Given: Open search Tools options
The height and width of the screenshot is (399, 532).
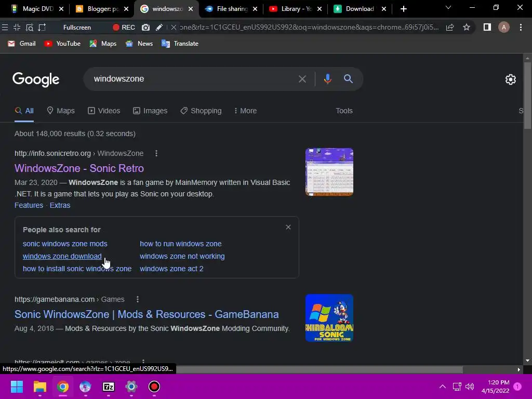Looking at the screenshot, I should tap(344, 111).
